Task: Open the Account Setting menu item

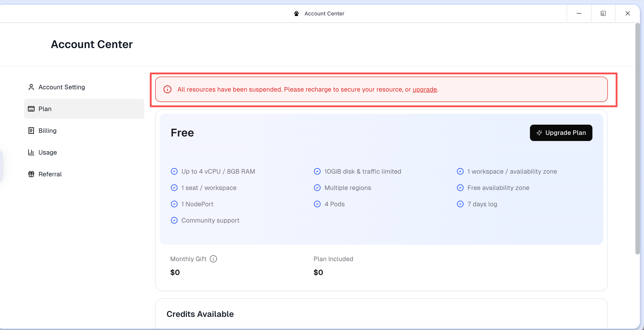Action: [x=62, y=87]
